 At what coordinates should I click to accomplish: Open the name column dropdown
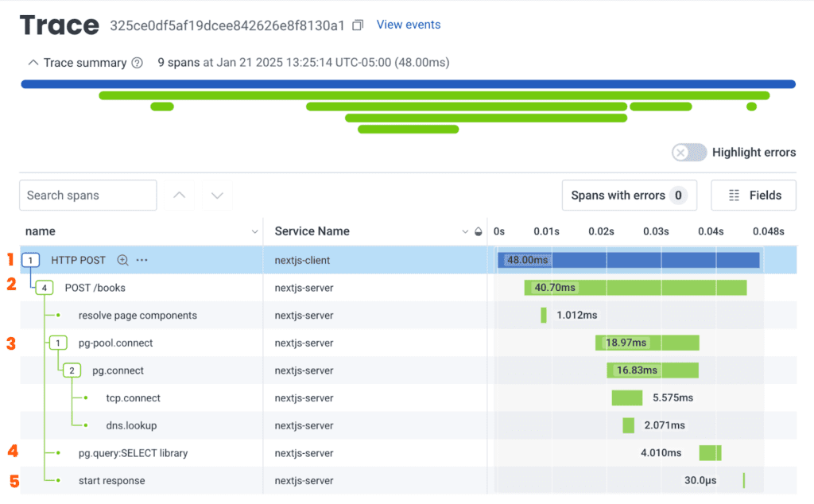254,232
